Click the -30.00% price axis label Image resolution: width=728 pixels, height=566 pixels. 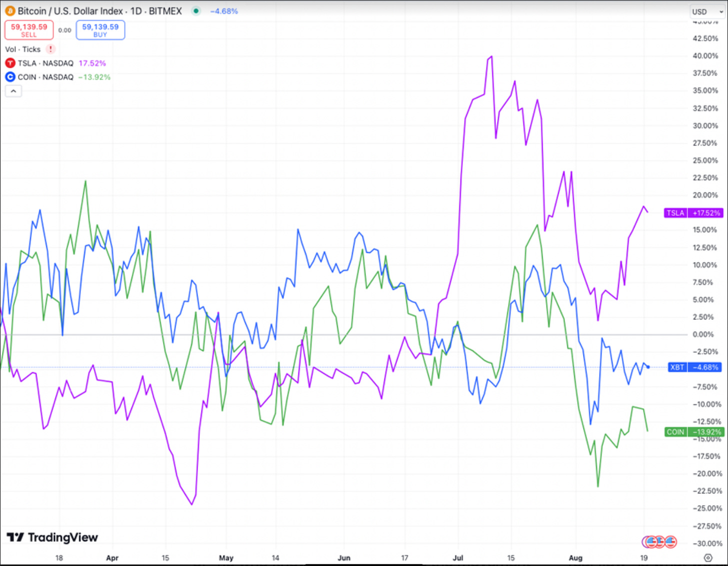(x=707, y=543)
